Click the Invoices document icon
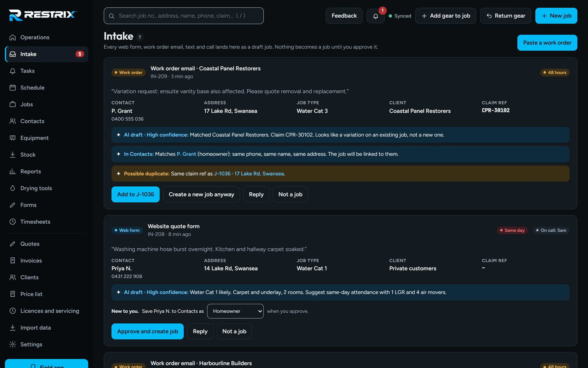The image size is (588, 368). click(13, 260)
